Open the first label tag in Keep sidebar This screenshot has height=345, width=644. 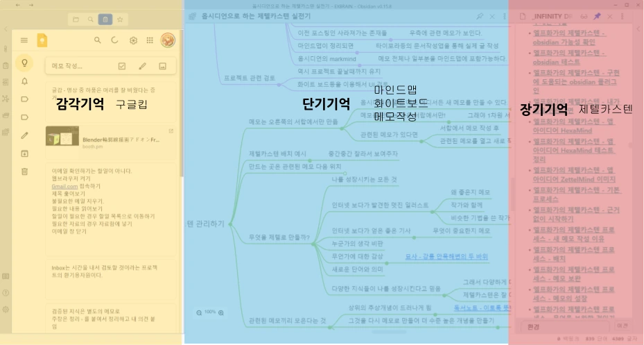pyautogui.click(x=25, y=99)
